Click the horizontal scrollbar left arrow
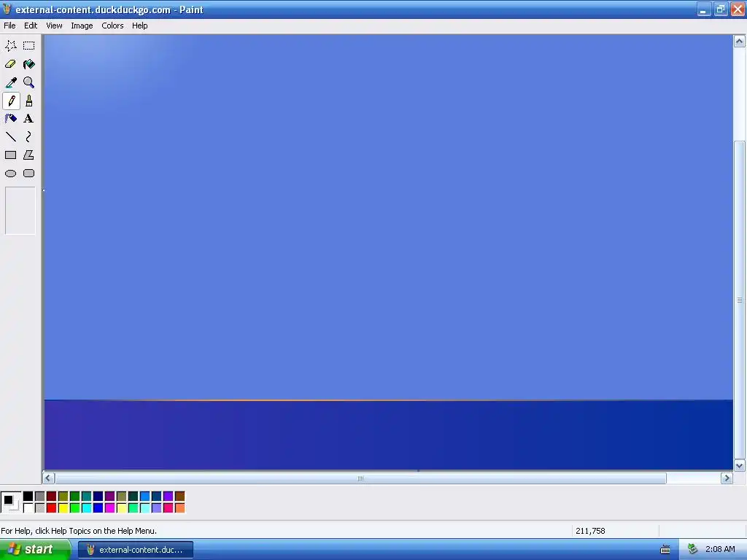This screenshot has width=747, height=560. point(49,478)
